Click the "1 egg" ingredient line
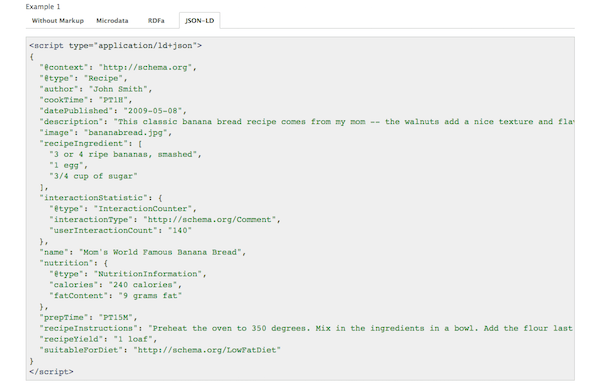The width and height of the screenshot is (600, 388). (x=68, y=165)
